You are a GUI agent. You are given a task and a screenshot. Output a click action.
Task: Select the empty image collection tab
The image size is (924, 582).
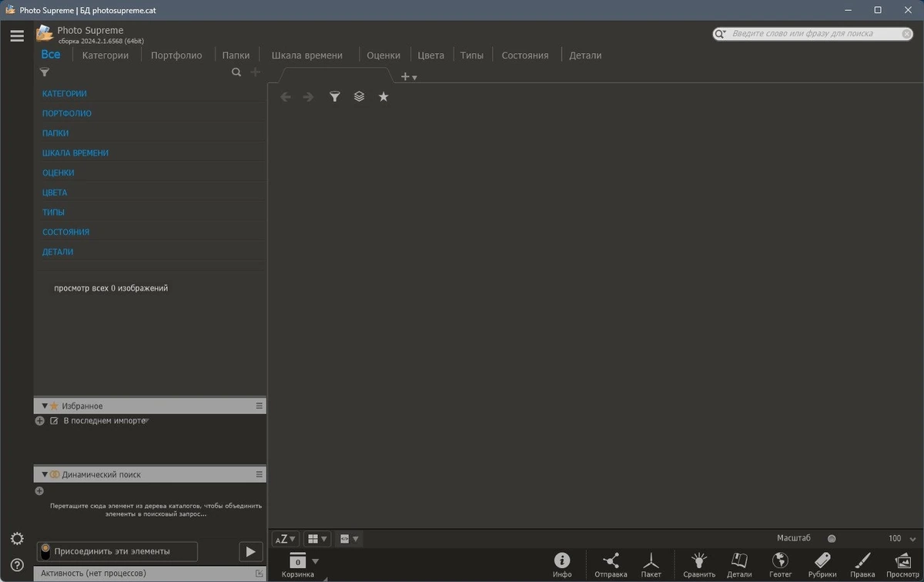pos(335,75)
